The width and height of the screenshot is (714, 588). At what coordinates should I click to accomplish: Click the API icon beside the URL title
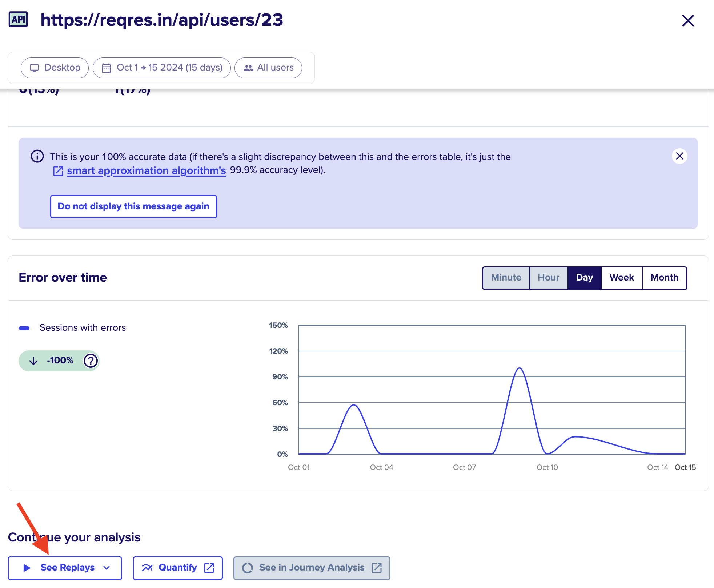[x=18, y=20]
